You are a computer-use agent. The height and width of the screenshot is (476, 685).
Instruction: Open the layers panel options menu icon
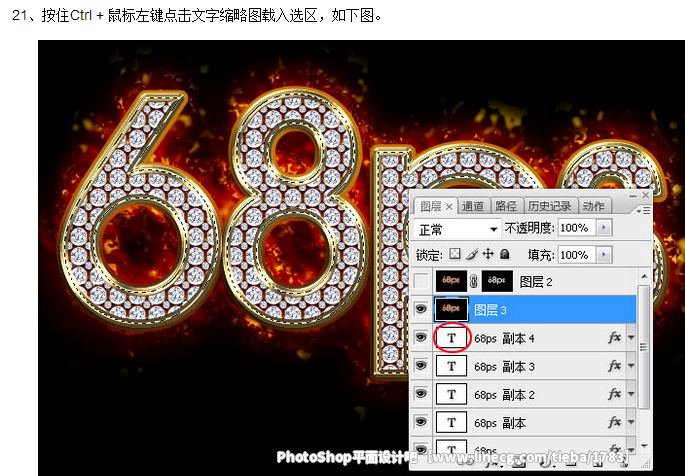(645, 210)
